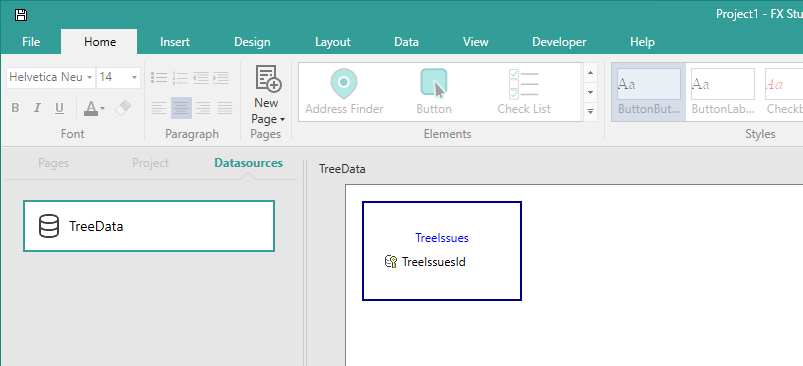Screen dimensions: 803x366
Task: Select the Address Finder element
Action: [x=344, y=92]
